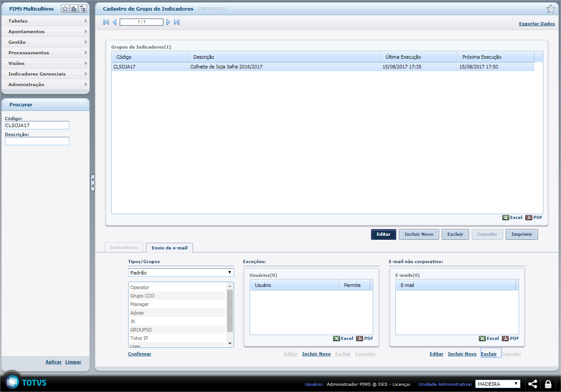
Task: Click the page number field 1 / 1
Action: pos(141,22)
